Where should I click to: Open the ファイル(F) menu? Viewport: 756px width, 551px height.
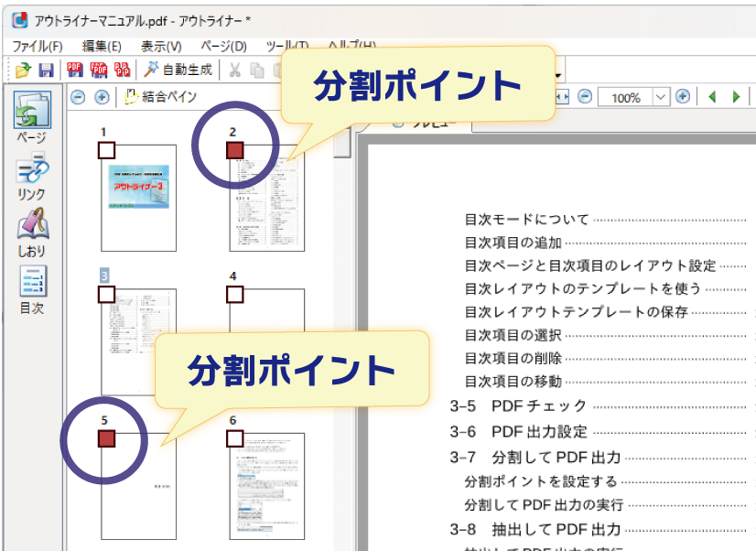pyautogui.click(x=37, y=46)
